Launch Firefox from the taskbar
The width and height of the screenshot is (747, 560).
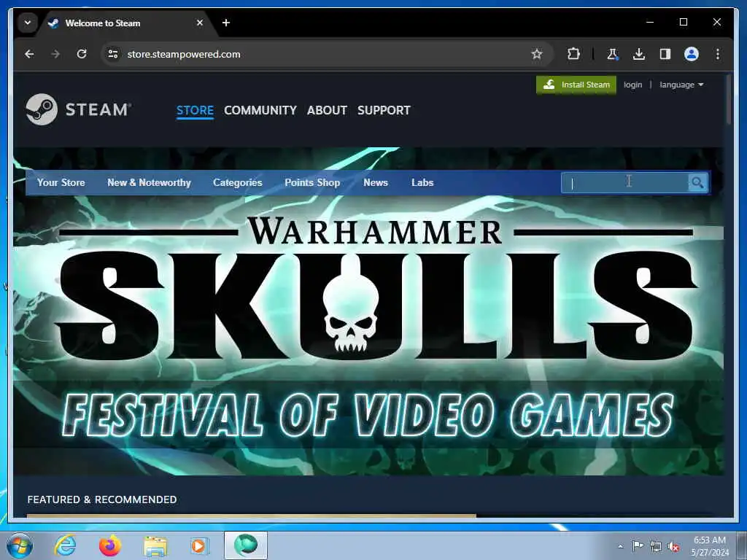[x=110, y=545]
